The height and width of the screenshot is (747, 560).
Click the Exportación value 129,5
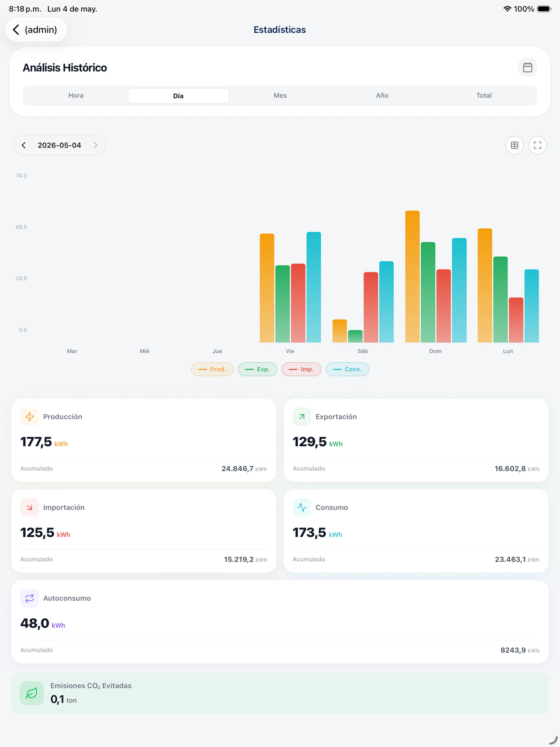click(x=310, y=442)
